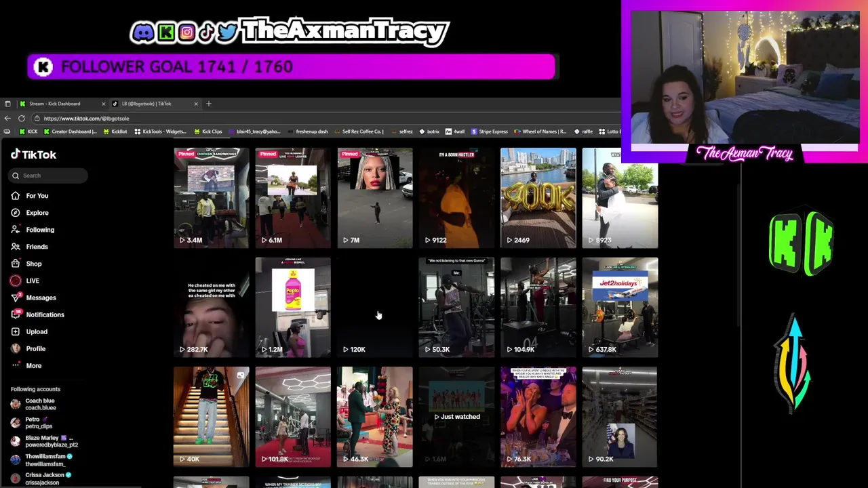Close the Kick Dashboard tab
This screenshot has height=488, width=868.
tap(103, 104)
